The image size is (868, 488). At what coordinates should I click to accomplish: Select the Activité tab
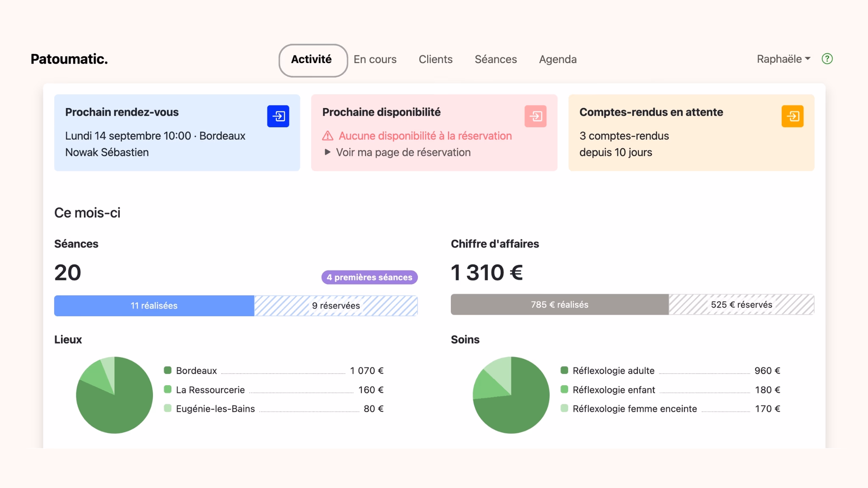pos(313,60)
